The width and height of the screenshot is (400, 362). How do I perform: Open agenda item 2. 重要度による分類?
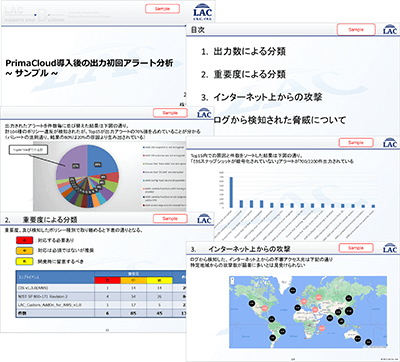click(243, 74)
